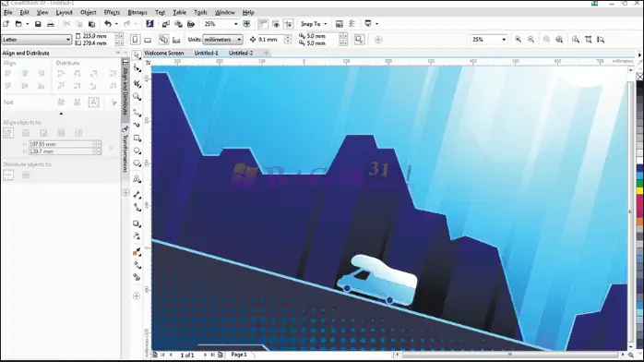Open the Letter page size dropdown
This screenshot has width=644, height=362.
tap(37, 40)
